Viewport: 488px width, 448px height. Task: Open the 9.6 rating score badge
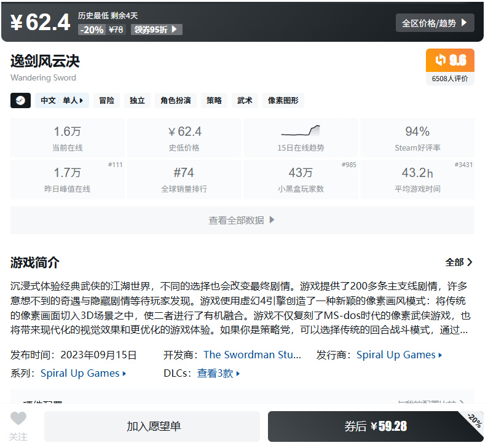tap(450, 60)
